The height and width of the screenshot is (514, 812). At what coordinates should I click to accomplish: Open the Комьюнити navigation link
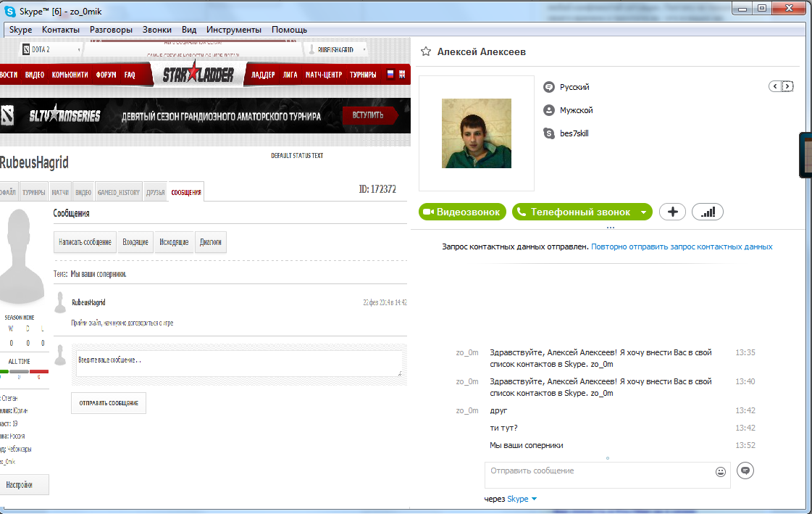(70, 75)
